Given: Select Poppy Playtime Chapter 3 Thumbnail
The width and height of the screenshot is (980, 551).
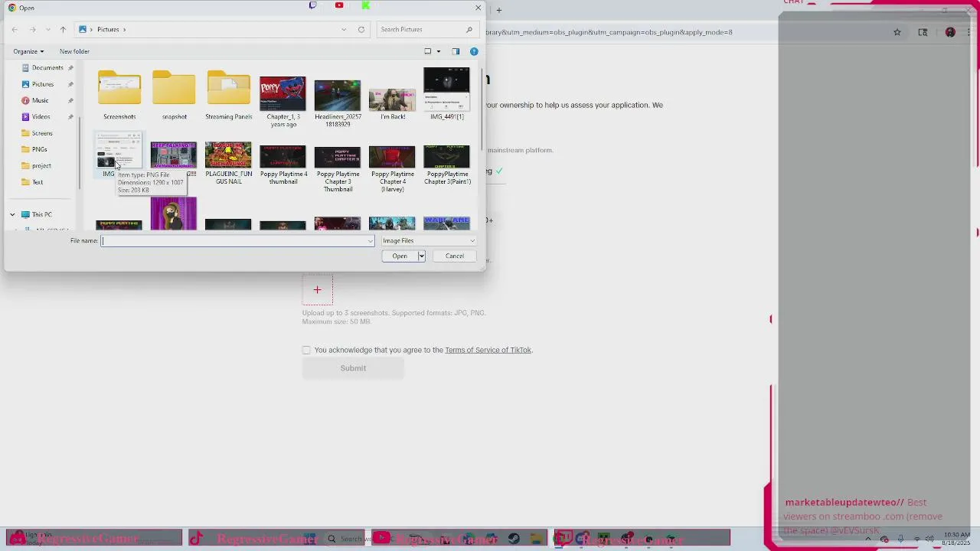Looking at the screenshot, I should point(338,168).
